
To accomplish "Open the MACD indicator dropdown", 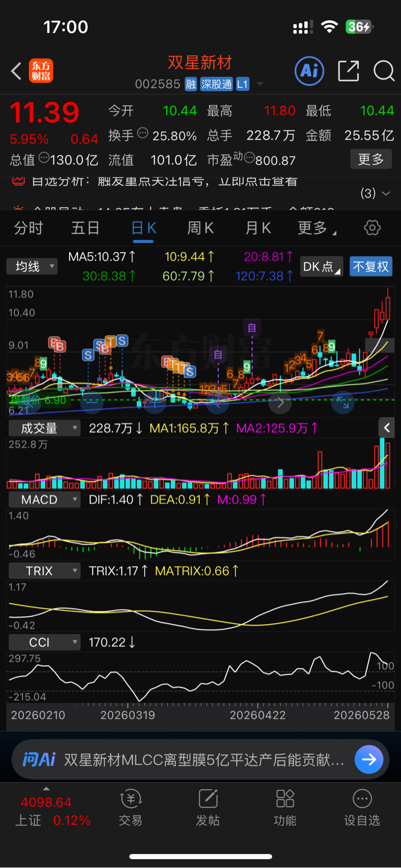I will (x=44, y=500).
